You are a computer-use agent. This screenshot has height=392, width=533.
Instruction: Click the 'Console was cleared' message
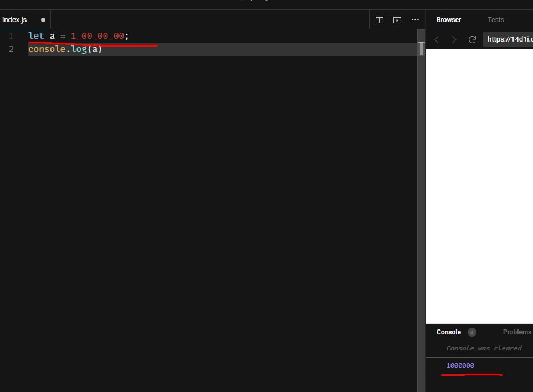tap(484, 348)
